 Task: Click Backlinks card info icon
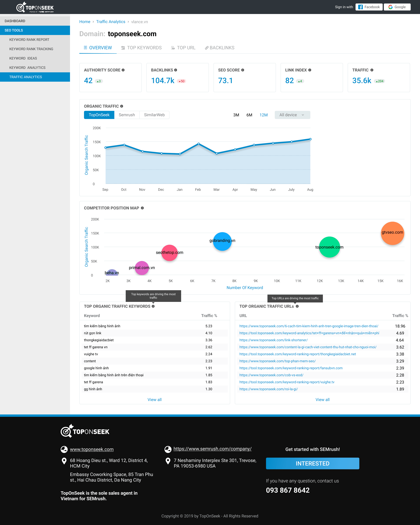(x=176, y=70)
